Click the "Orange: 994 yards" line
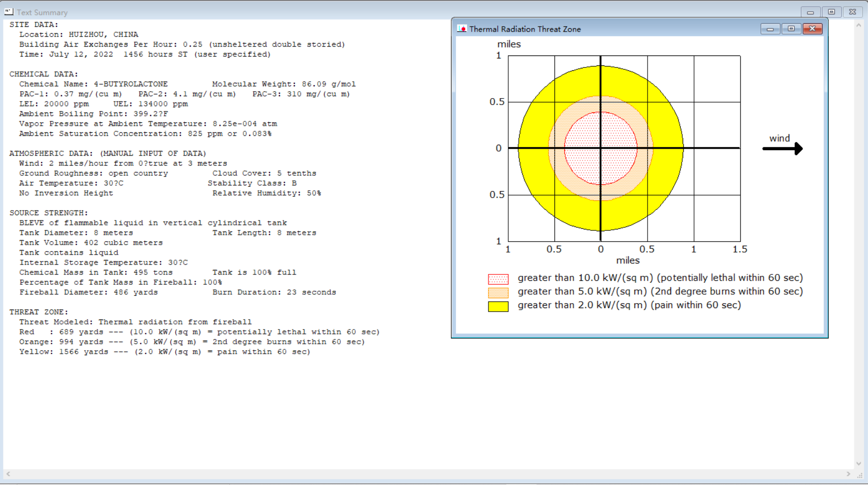 click(x=192, y=342)
